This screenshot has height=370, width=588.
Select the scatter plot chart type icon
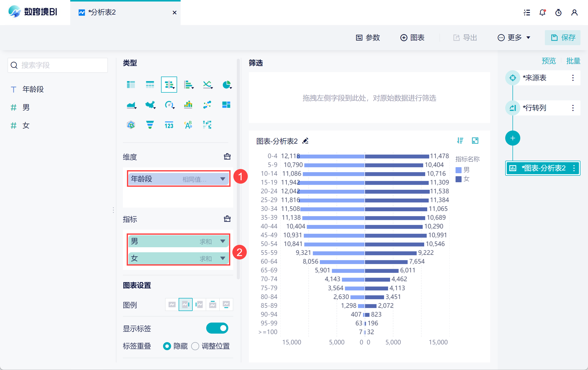tap(207, 105)
